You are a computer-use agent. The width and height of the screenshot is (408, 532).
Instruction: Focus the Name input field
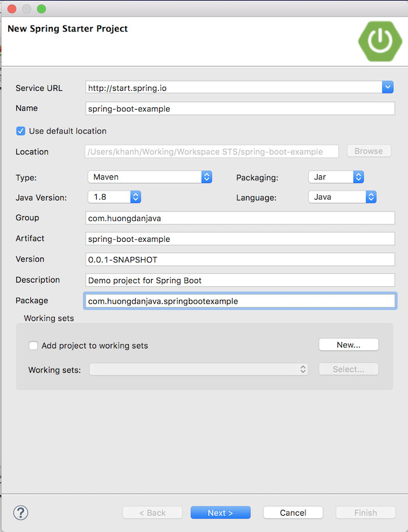[x=240, y=108]
